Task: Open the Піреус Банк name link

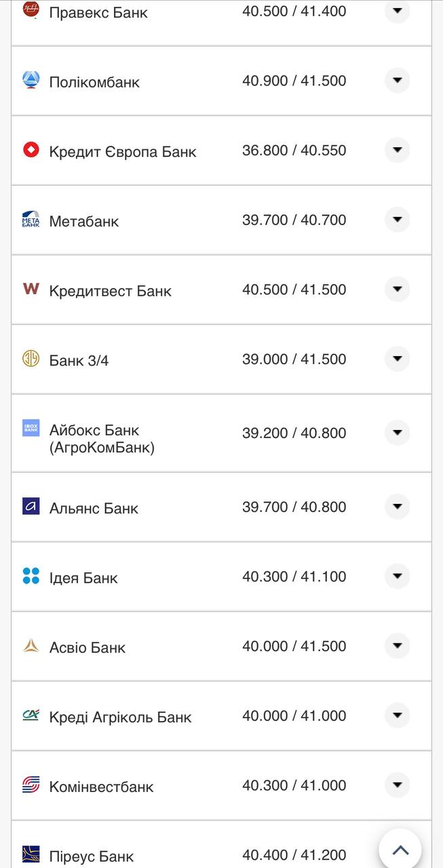Action: 92,856
